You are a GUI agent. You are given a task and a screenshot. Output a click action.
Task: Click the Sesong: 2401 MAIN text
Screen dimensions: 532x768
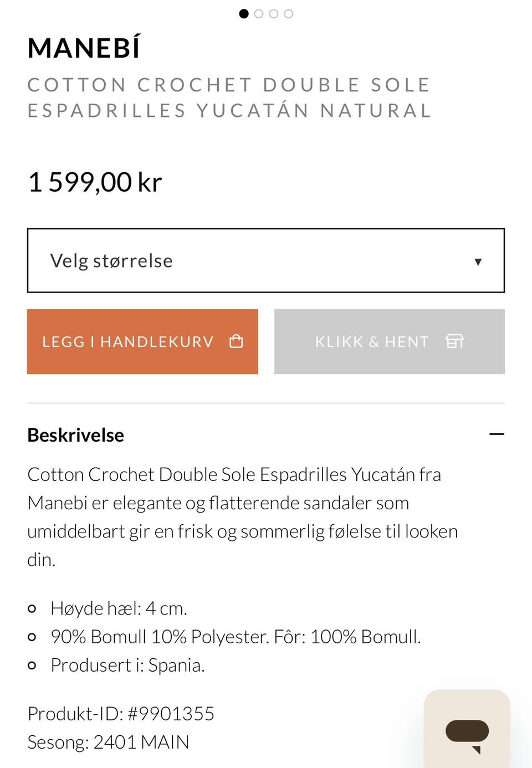(x=109, y=742)
